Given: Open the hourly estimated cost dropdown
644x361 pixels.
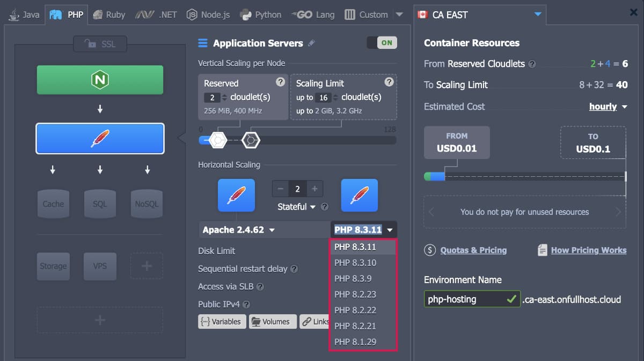Looking at the screenshot, I should 608,107.
